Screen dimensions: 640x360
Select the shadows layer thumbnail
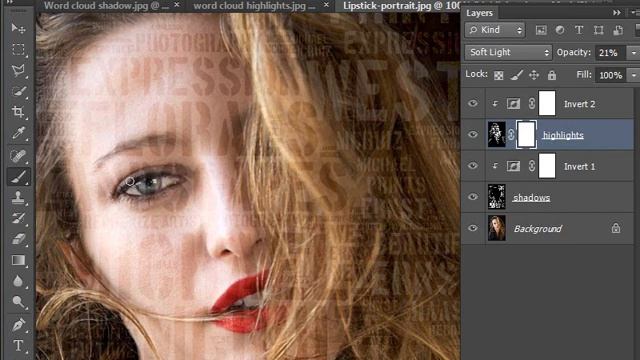point(497,197)
